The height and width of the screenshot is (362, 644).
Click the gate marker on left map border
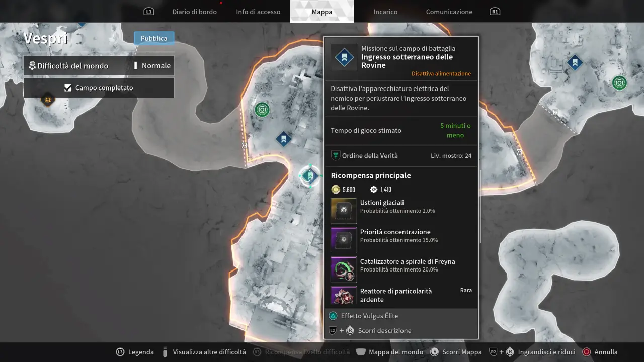[x=245, y=145]
